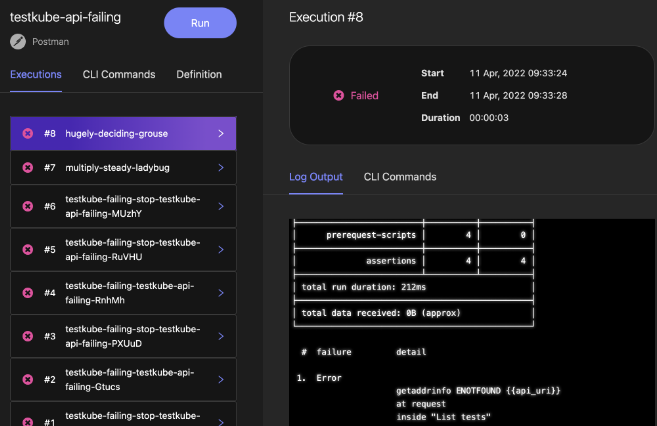Click failed status icon for execution #2
This screenshot has height=426, width=657.
click(x=28, y=380)
